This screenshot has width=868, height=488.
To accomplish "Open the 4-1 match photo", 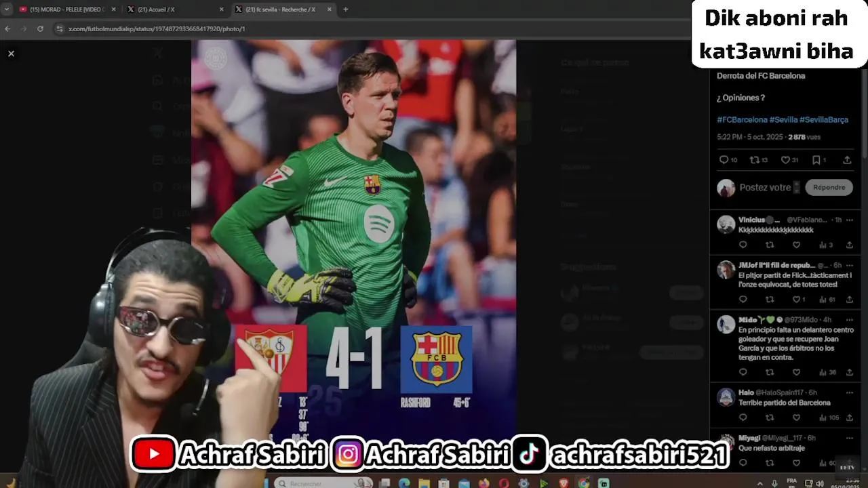I will point(353,244).
